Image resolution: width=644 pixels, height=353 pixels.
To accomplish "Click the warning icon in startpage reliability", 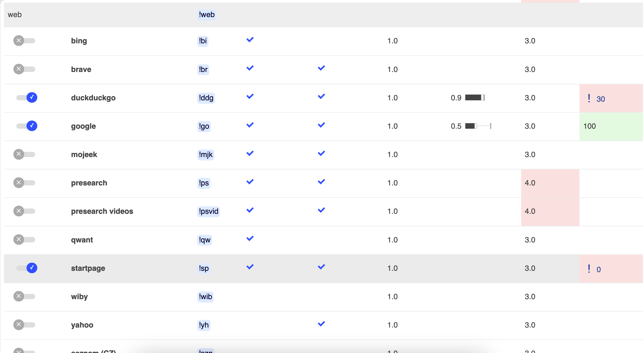I will (589, 269).
